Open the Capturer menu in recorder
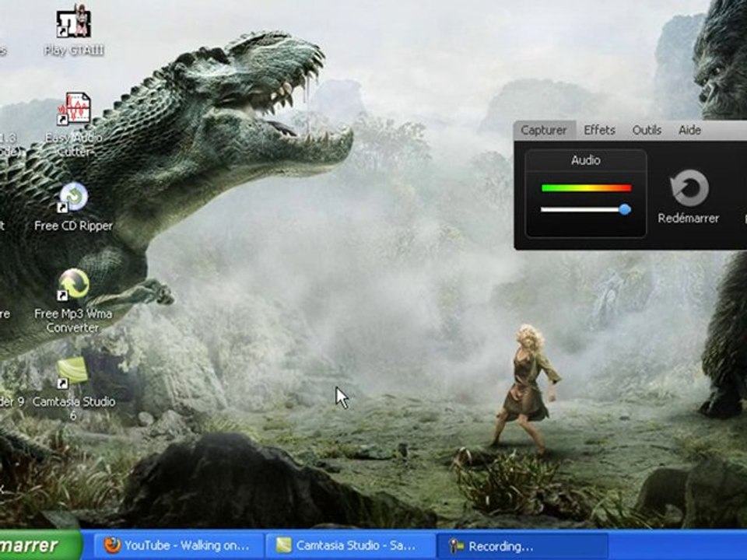This screenshot has width=747, height=560. click(544, 130)
